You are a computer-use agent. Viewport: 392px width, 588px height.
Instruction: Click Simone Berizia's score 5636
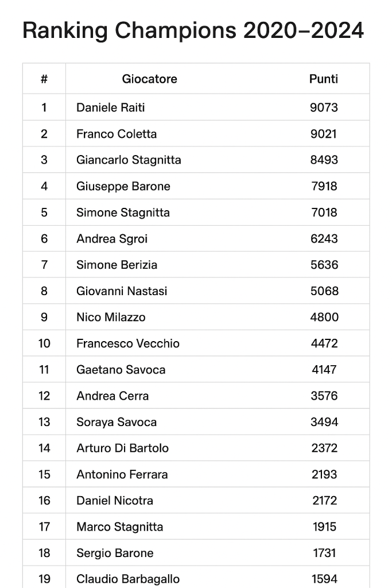pyautogui.click(x=324, y=265)
